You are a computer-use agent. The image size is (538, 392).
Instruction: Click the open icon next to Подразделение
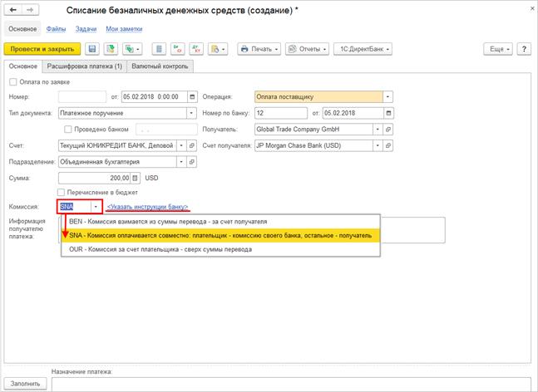pyautogui.click(x=192, y=162)
